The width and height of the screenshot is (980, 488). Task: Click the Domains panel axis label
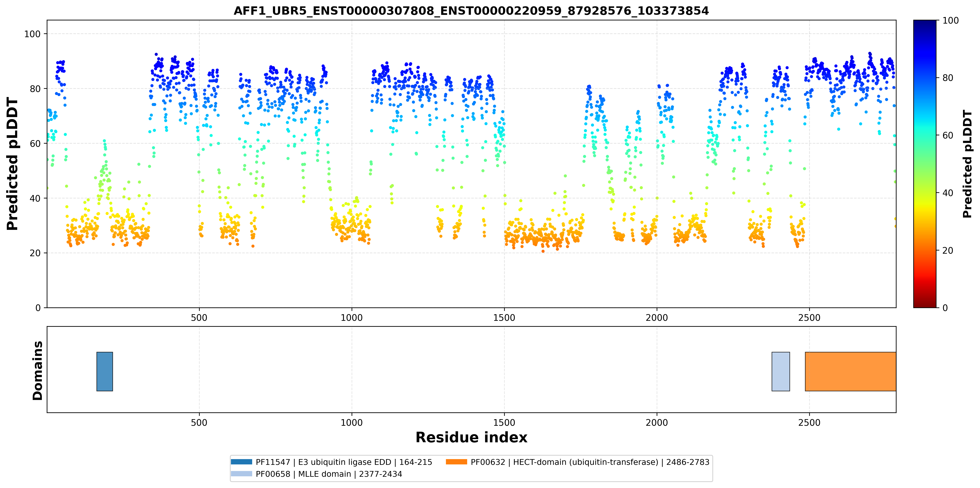(x=37, y=371)
